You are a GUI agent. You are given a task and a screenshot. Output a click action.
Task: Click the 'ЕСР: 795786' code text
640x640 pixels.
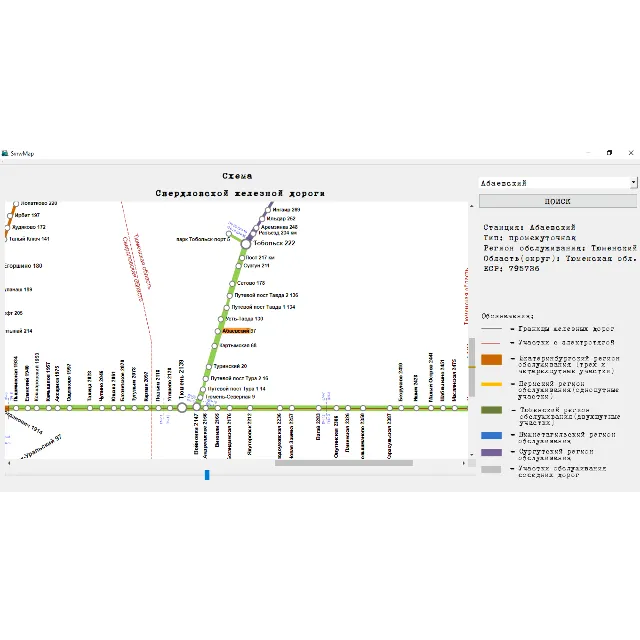(511, 269)
